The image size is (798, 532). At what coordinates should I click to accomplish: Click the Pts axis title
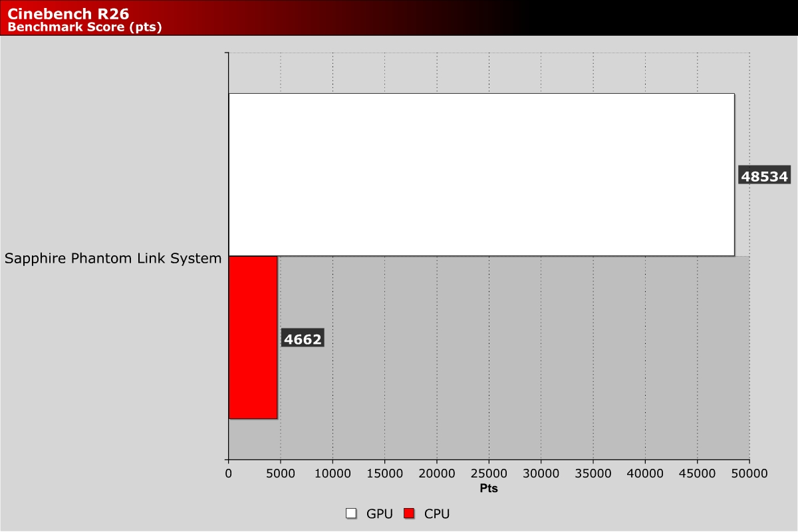pos(489,488)
